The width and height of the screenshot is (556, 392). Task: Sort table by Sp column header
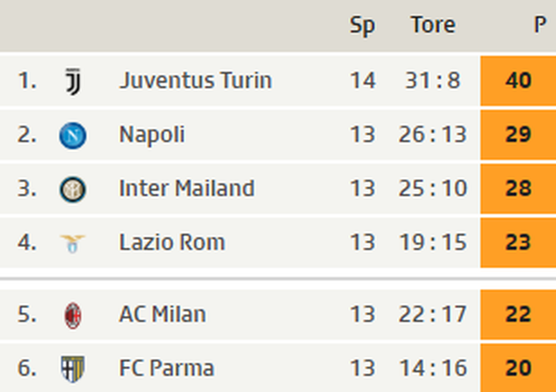(x=362, y=25)
